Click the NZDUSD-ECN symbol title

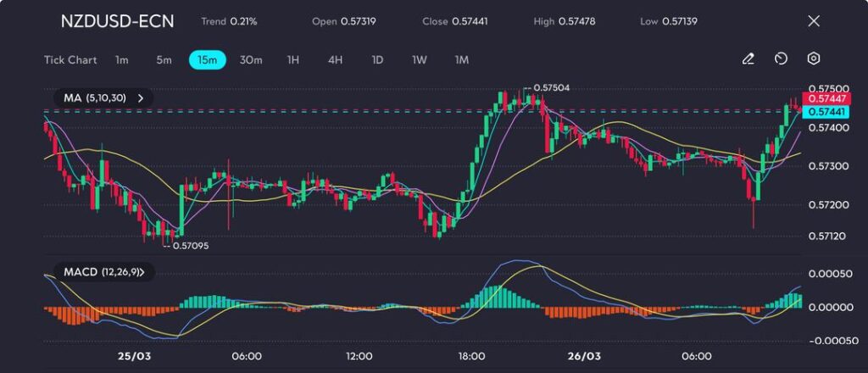pyautogui.click(x=117, y=21)
